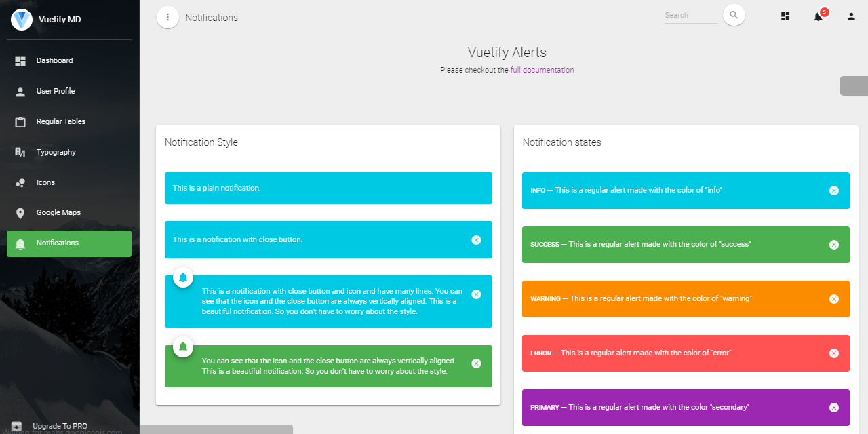Click bell icon on the green notification
The image size is (868, 434).
tap(183, 347)
